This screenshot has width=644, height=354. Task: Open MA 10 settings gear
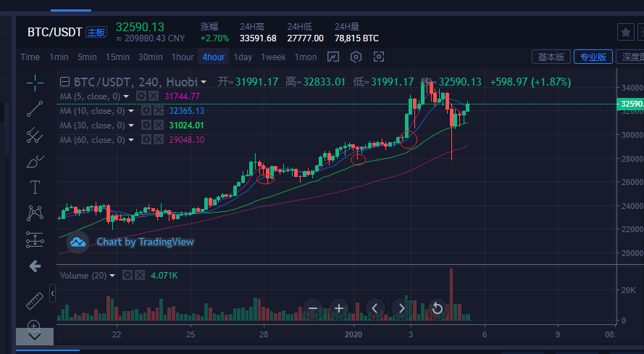(146, 110)
